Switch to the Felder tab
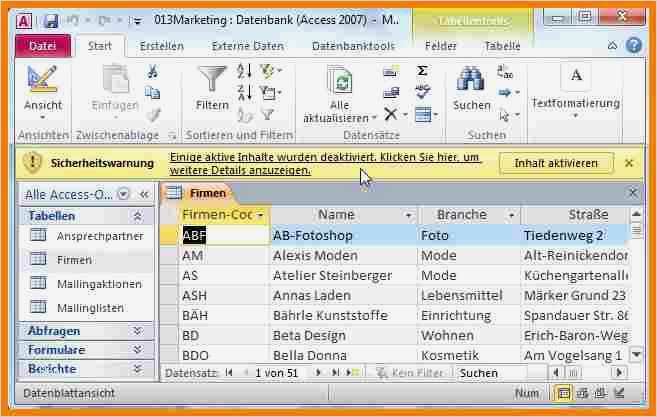Image resolution: width=657 pixels, height=417 pixels. 440,46
